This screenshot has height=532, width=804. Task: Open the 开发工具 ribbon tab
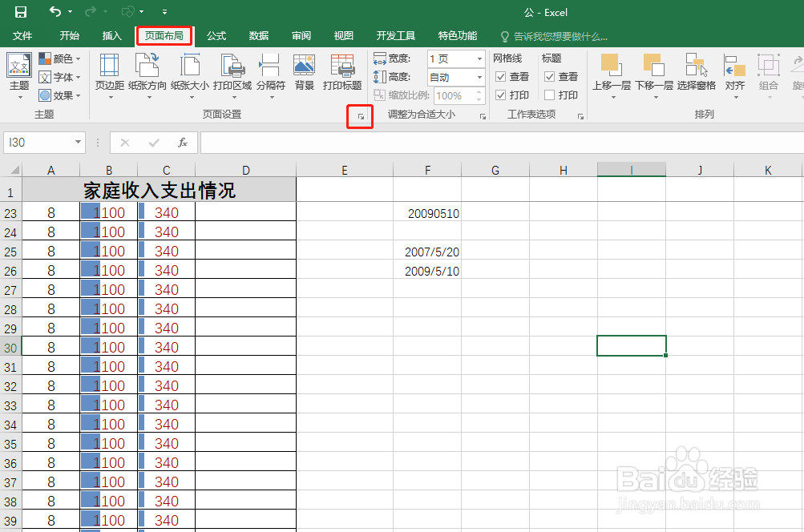pos(396,36)
